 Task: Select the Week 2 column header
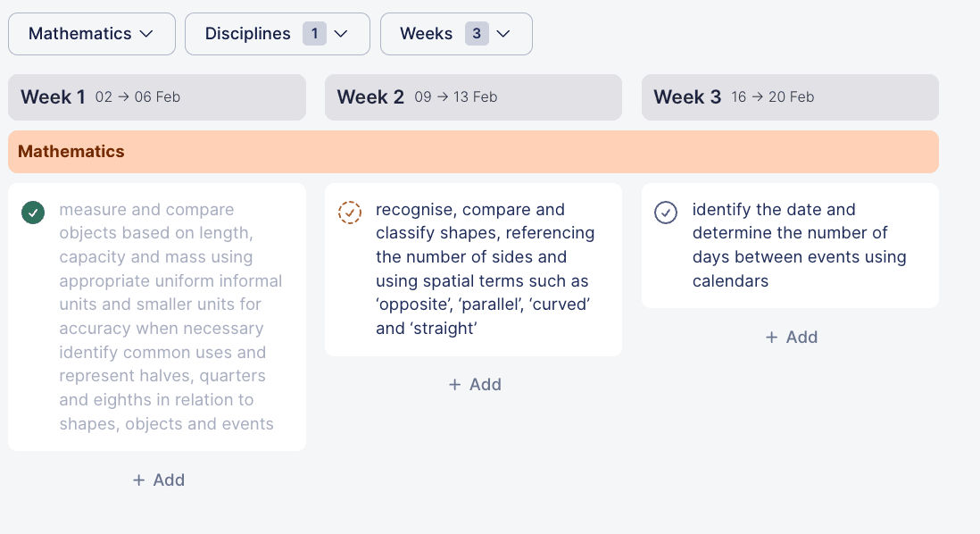click(x=473, y=97)
